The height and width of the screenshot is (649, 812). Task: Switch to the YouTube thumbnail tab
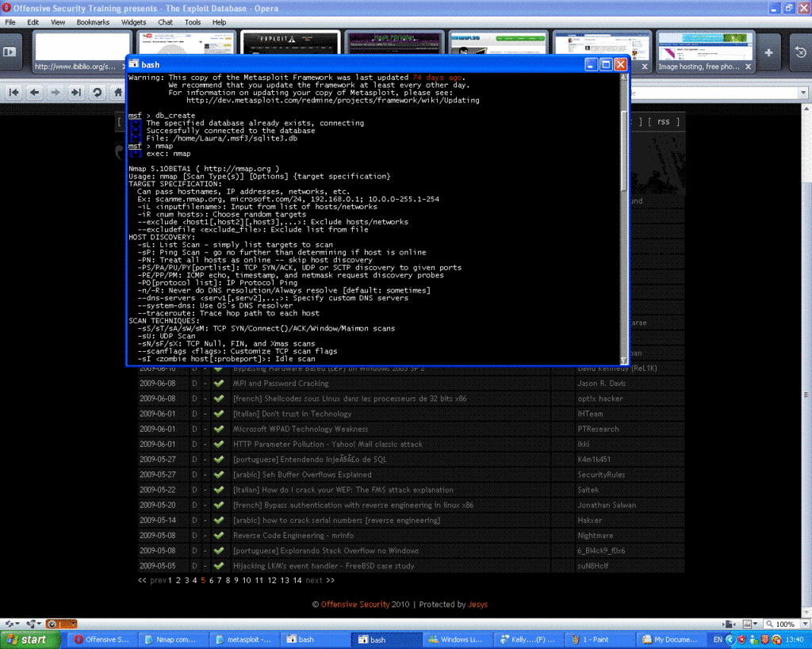[186, 43]
